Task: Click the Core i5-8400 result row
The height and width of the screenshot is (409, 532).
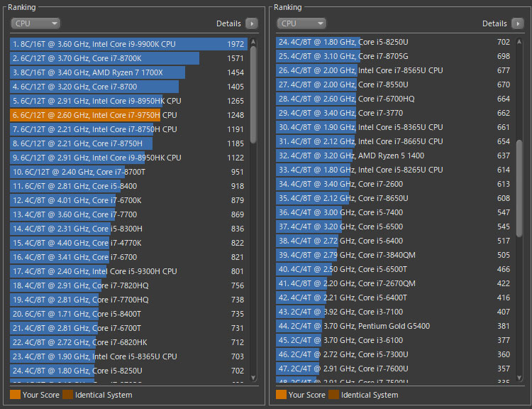Action: 128,186
